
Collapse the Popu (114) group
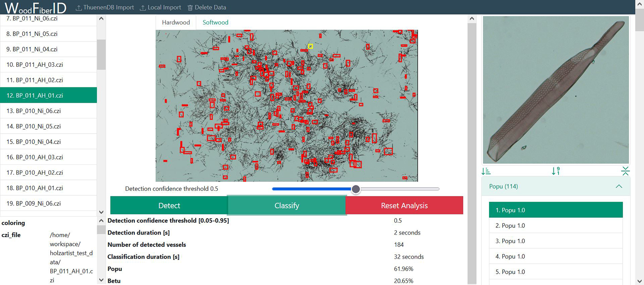(619, 186)
